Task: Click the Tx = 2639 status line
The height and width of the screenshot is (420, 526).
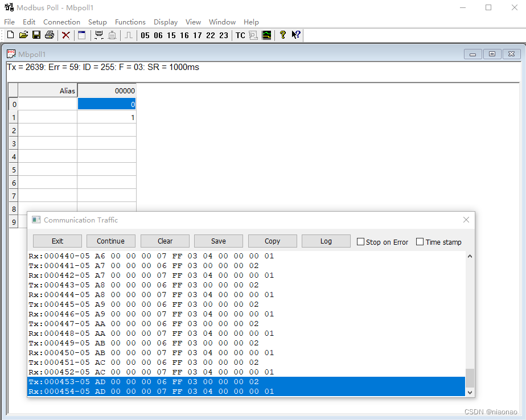Action: point(103,67)
